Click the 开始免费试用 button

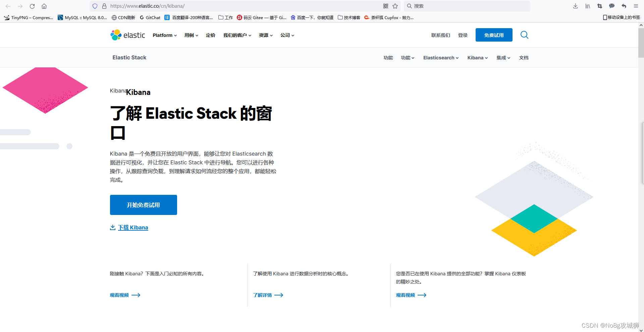(x=143, y=205)
